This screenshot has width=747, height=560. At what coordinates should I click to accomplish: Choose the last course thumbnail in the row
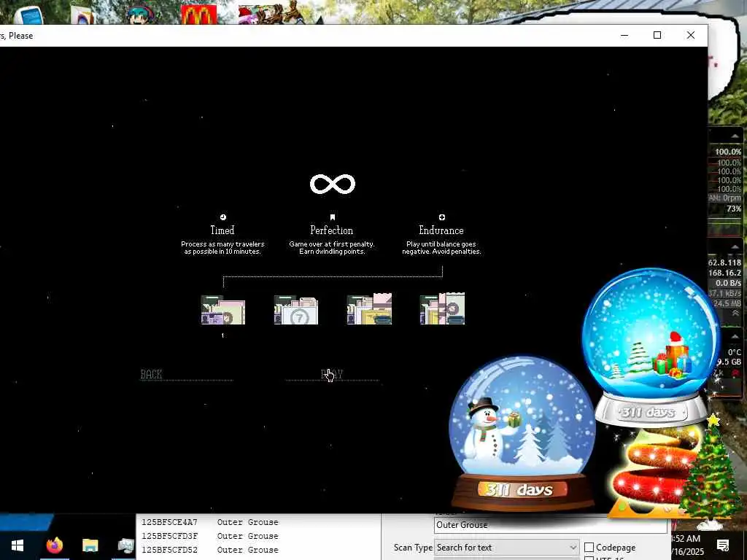coord(442,309)
